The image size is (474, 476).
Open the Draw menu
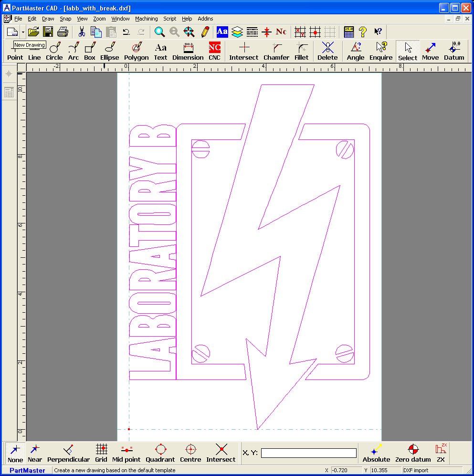[x=48, y=19]
